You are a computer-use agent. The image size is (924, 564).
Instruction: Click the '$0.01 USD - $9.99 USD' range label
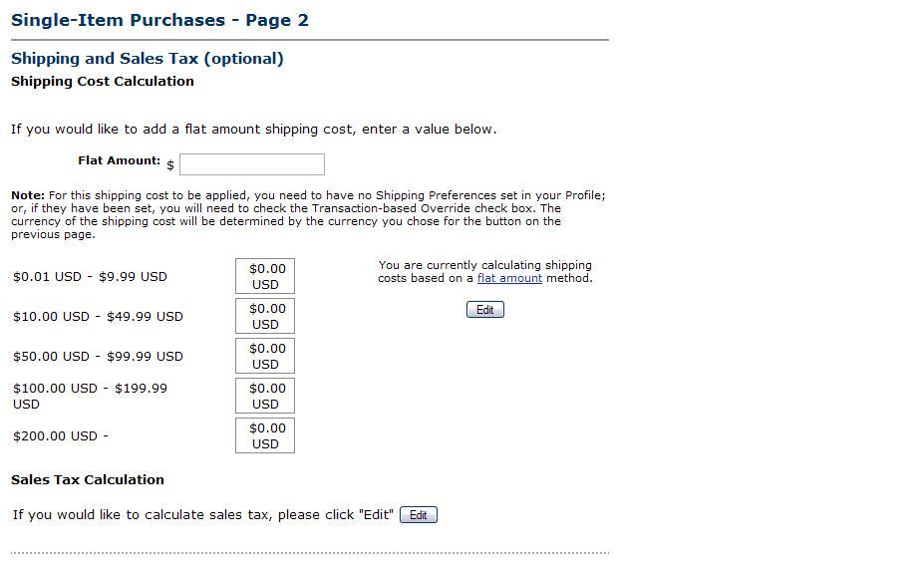[90, 276]
